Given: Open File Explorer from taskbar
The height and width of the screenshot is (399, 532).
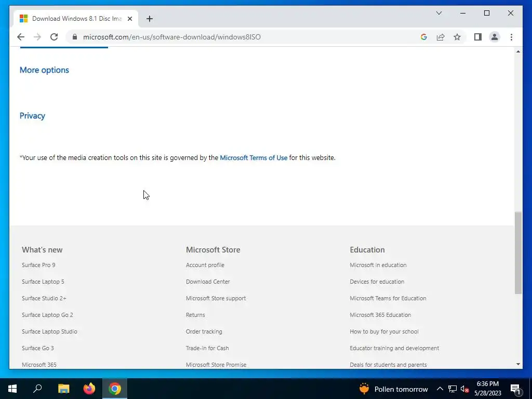Looking at the screenshot, I should point(63,389).
